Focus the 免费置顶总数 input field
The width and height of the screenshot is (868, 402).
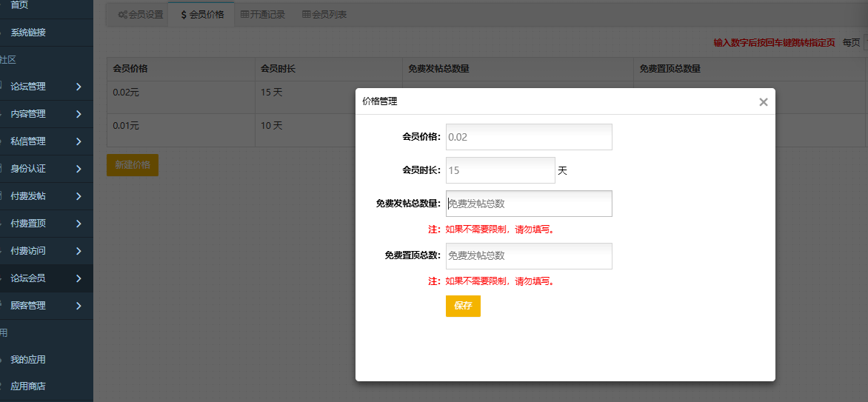point(529,256)
